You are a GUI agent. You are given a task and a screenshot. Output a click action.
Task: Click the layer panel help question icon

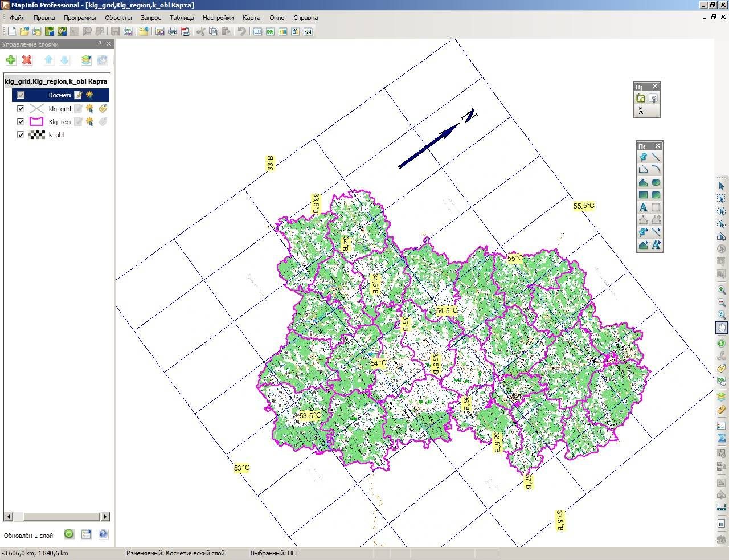103,534
